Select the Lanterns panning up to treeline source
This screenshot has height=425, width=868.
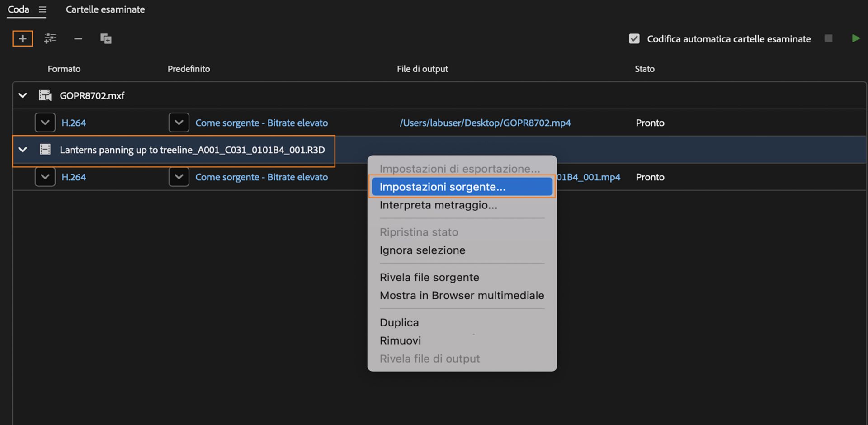pyautogui.click(x=192, y=150)
